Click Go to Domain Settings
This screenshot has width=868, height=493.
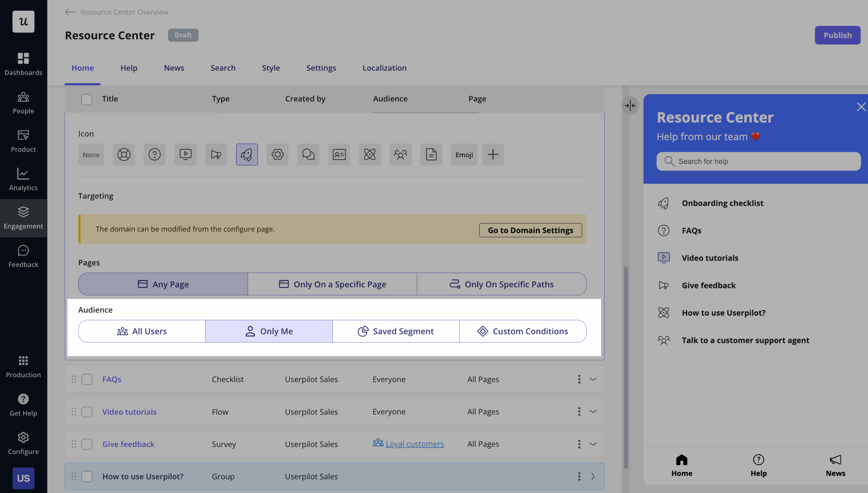(530, 230)
